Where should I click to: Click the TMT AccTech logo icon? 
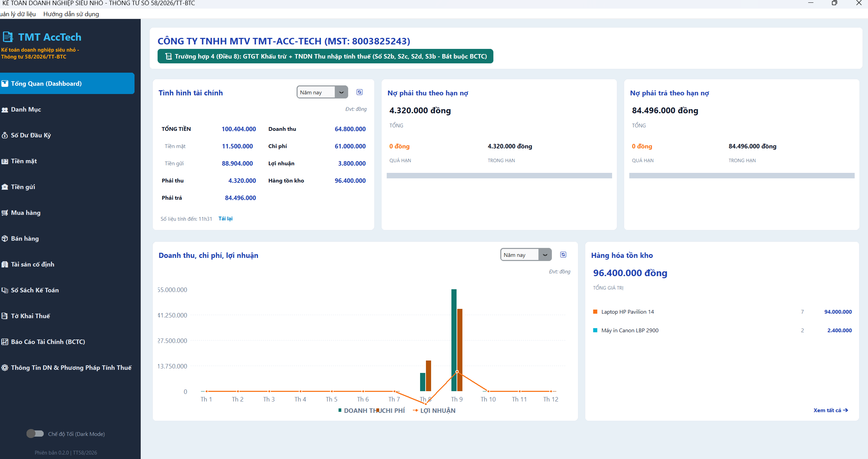tap(8, 37)
